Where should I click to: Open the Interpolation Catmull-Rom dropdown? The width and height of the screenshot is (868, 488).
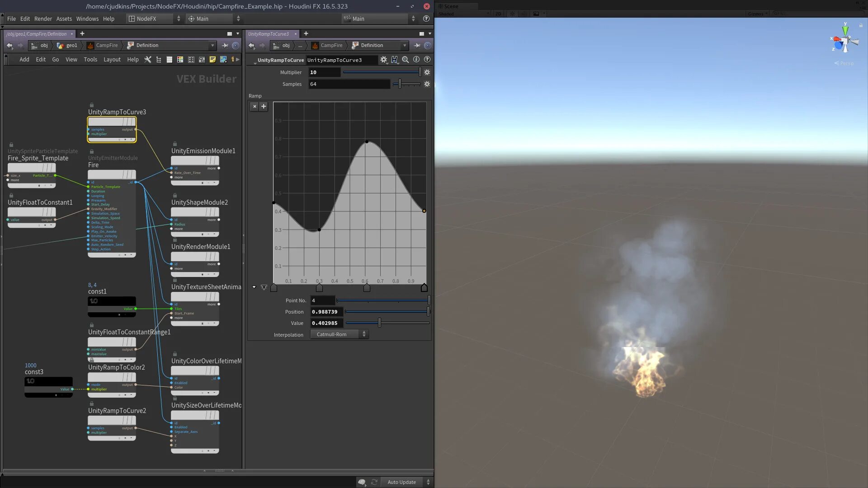[339, 334]
